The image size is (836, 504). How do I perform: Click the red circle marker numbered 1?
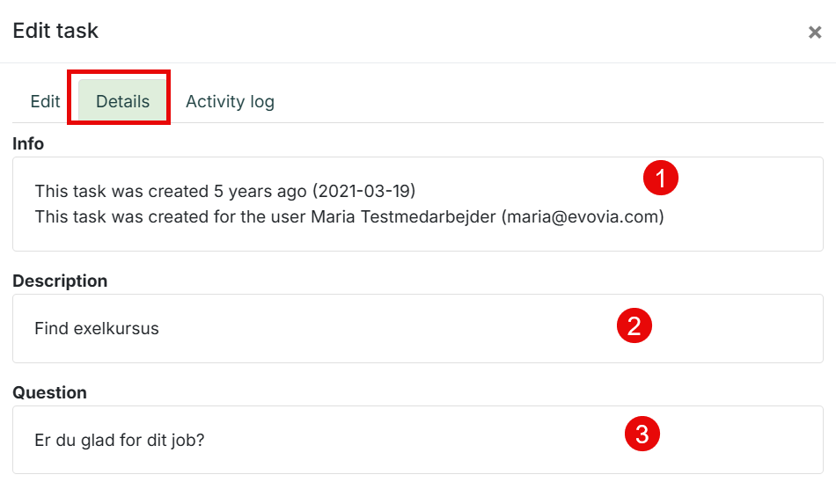pyautogui.click(x=661, y=178)
